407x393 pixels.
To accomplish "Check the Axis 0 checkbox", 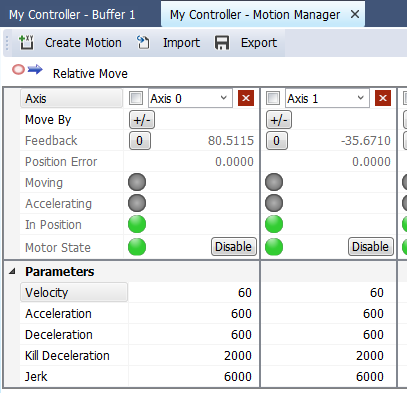I will pos(136,98).
